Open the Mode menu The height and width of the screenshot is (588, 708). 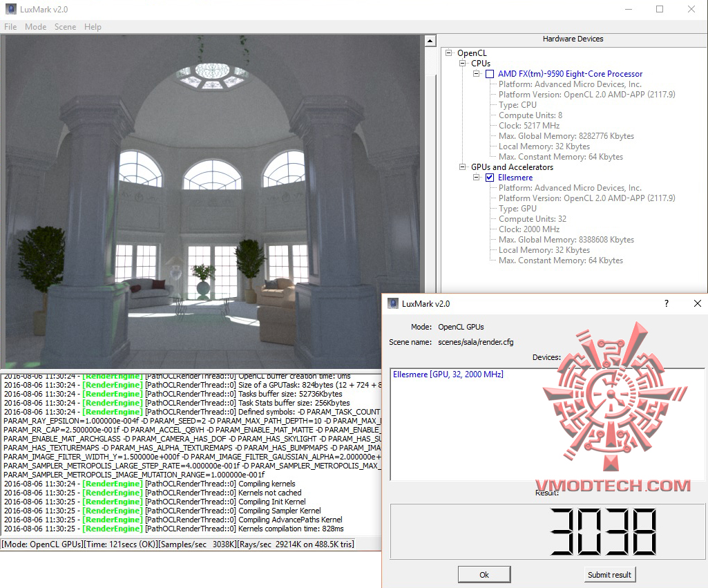(36, 27)
